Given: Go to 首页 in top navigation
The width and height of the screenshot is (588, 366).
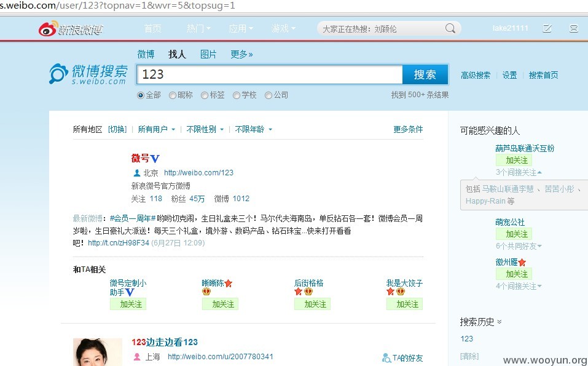Looking at the screenshot, I should coord(152,28).
